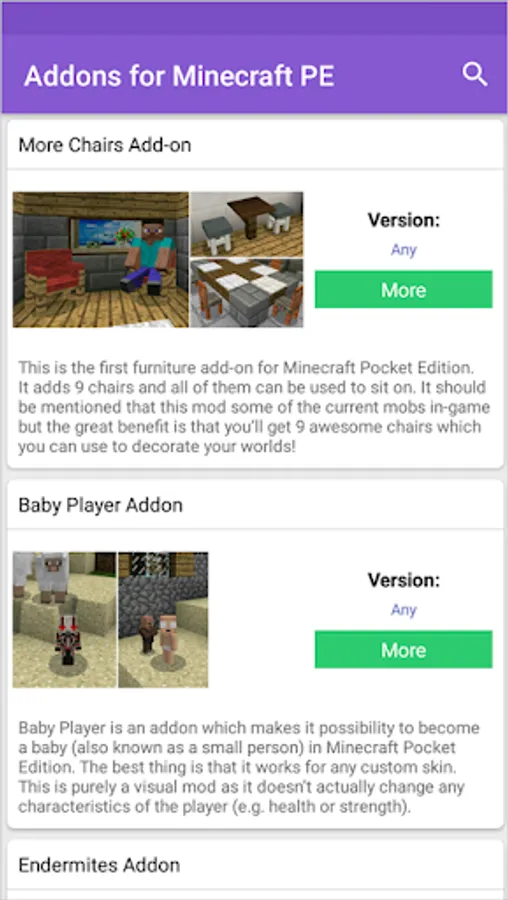
Task: Click the Addons for Minecraft PE title
Action: [179, 76]
